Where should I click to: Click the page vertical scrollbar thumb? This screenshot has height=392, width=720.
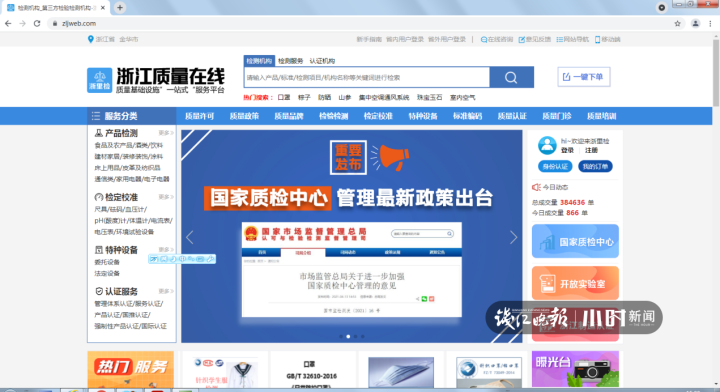click(716, 73)
